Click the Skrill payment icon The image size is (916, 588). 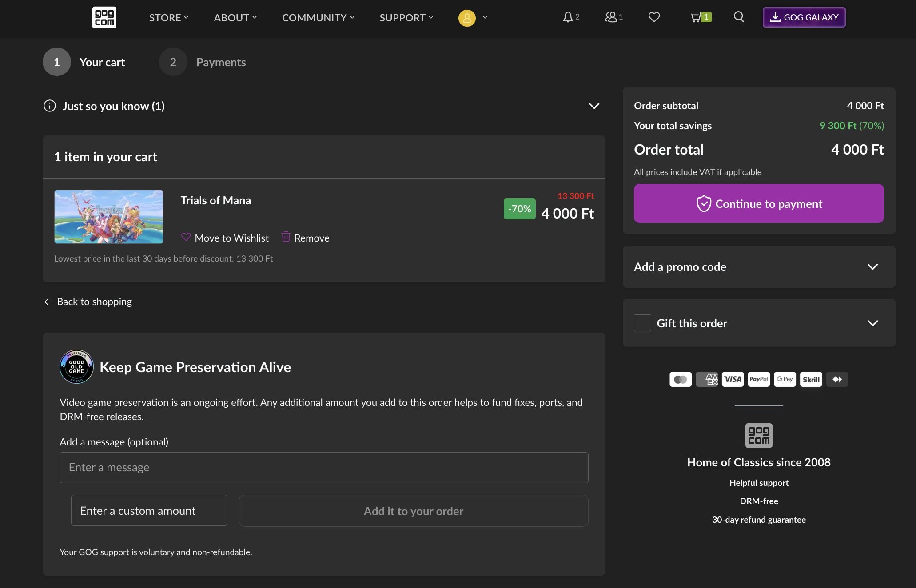pyautogui.click(x=811, y=379)
